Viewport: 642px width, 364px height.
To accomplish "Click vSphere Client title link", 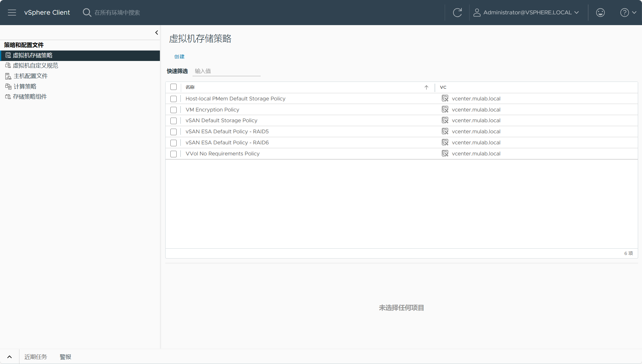I will coord(47,13).
